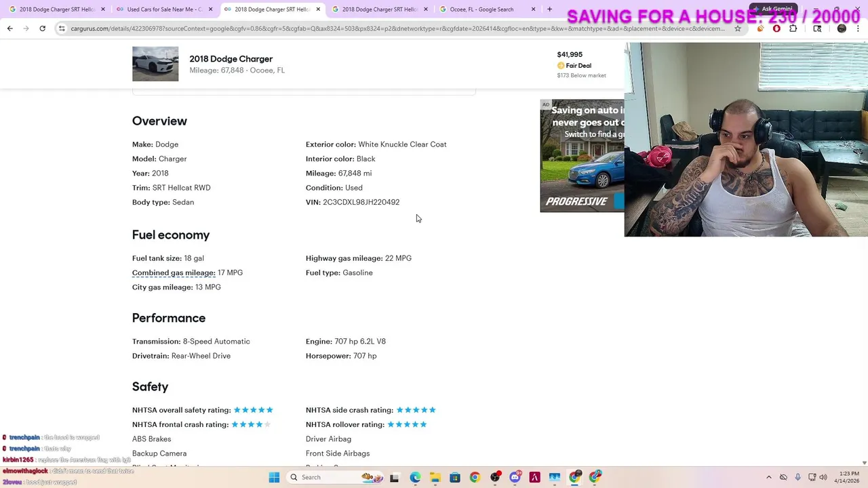Click the 2018 Dodge Charger header title

click(x=231, y=59)
